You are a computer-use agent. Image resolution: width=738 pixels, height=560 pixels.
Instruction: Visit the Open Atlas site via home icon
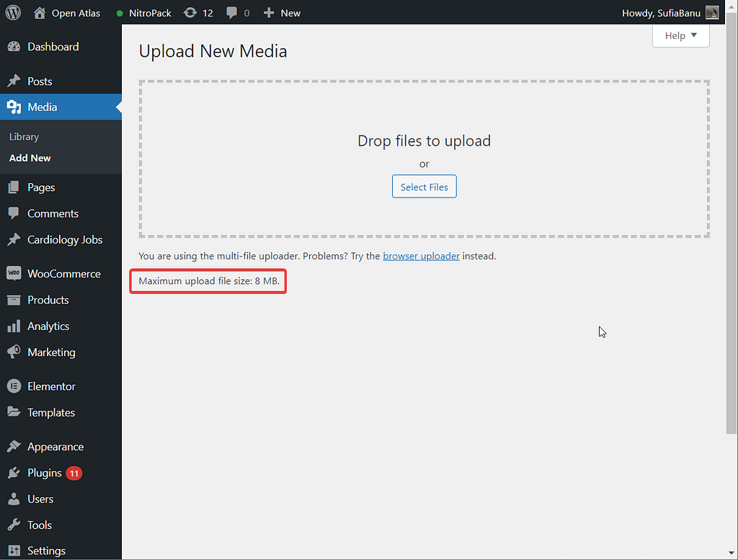40,12
